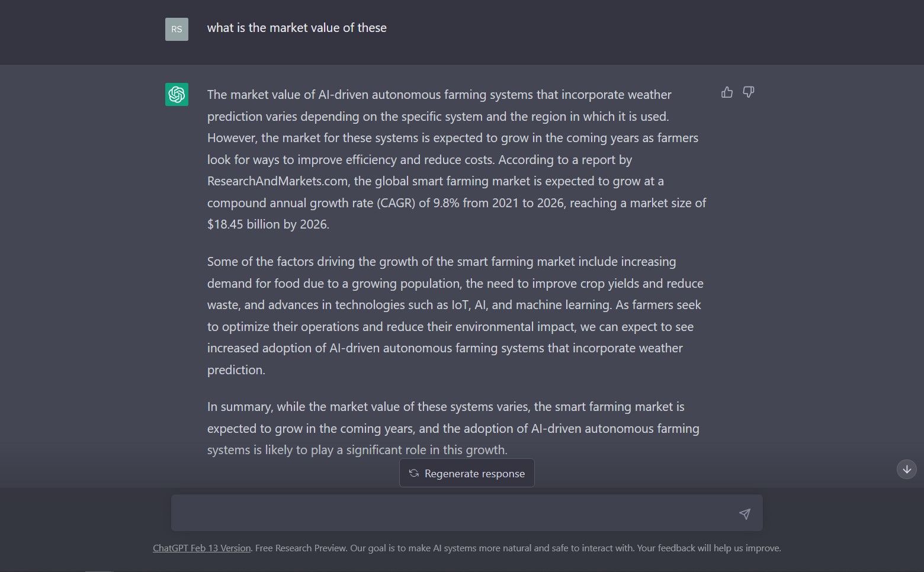Screen dimensions: 924x572
Task: Click the 'compound annual growth rate (CAGR)' text
Action: pyautogui.click(x=311, y=203)
